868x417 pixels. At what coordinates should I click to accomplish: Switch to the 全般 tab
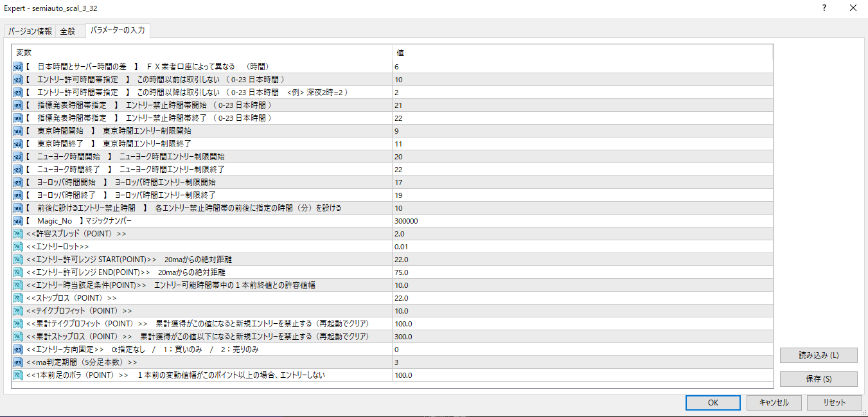coord(68,31)
